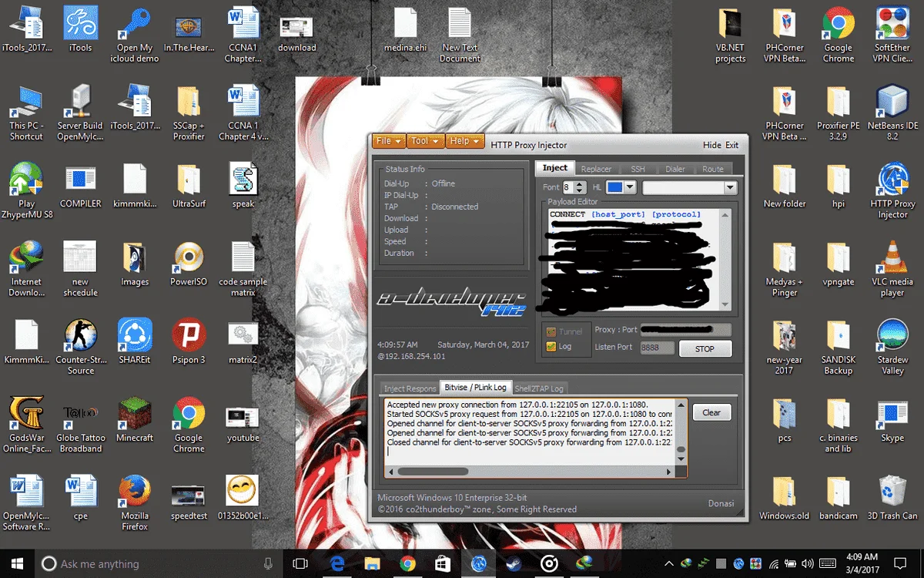
Task: Open the Help dropdown menu
Action: (466, 141)
